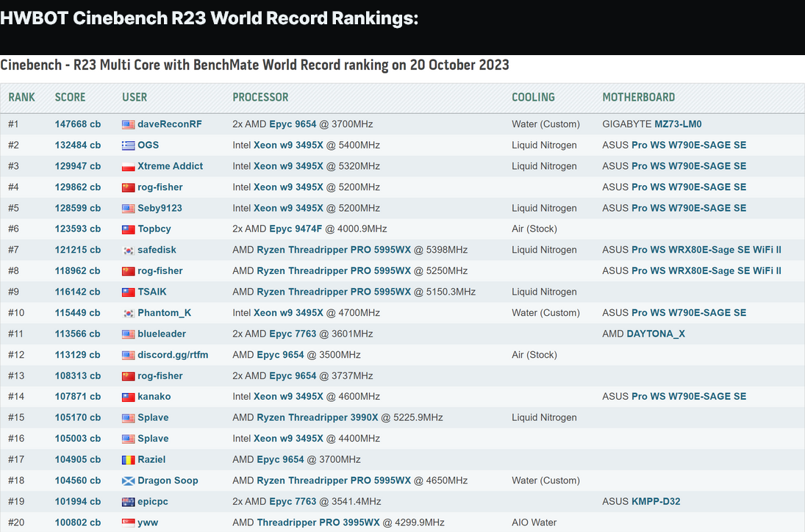Open the 132484 cb score entry
805x532 pixels.
[x=77, y=145]
